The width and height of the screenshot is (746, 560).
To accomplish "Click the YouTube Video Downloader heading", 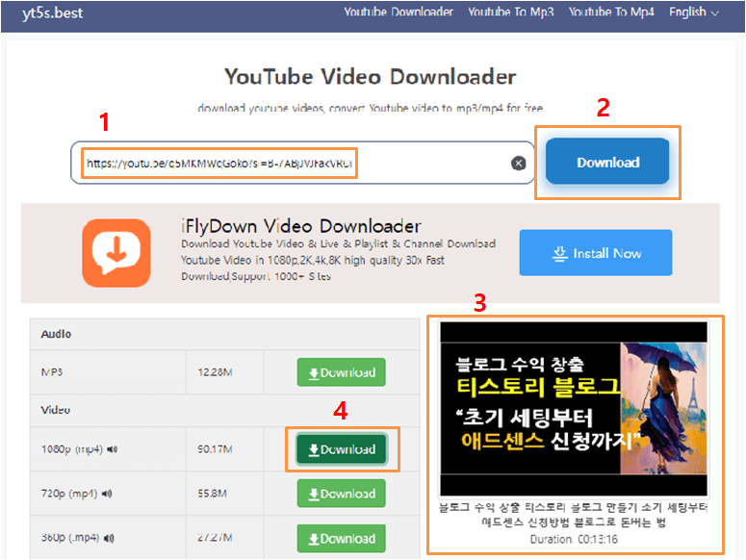I will point(371,77).
